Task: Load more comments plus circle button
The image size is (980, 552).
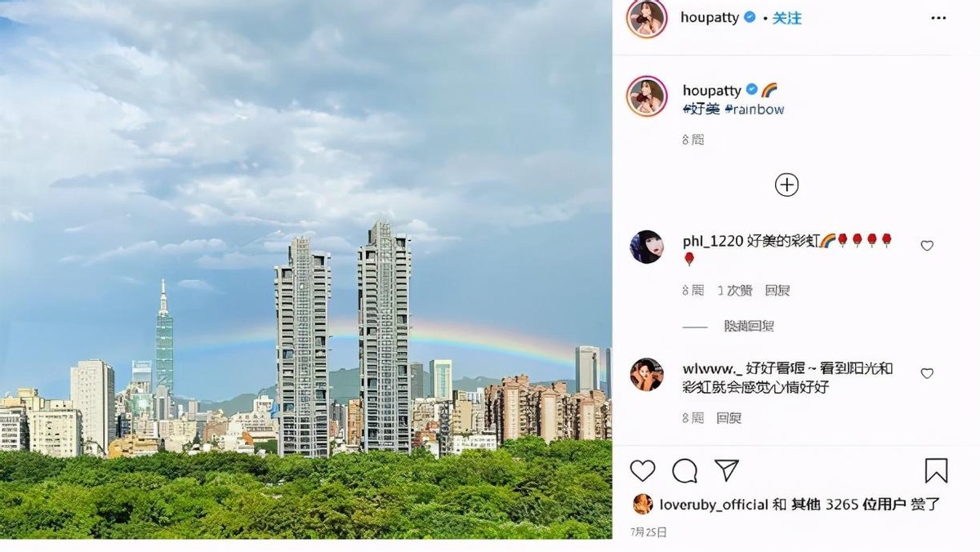Action: click(786, 185)
